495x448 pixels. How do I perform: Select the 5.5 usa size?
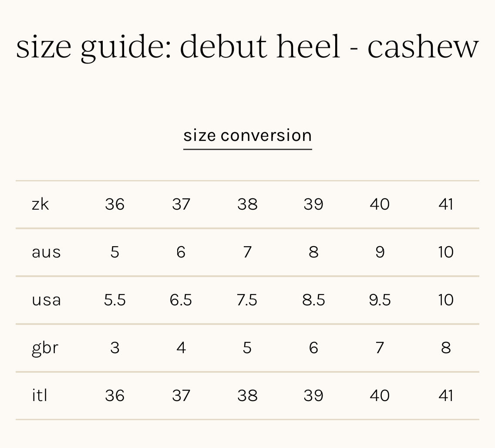pos(115,300)
